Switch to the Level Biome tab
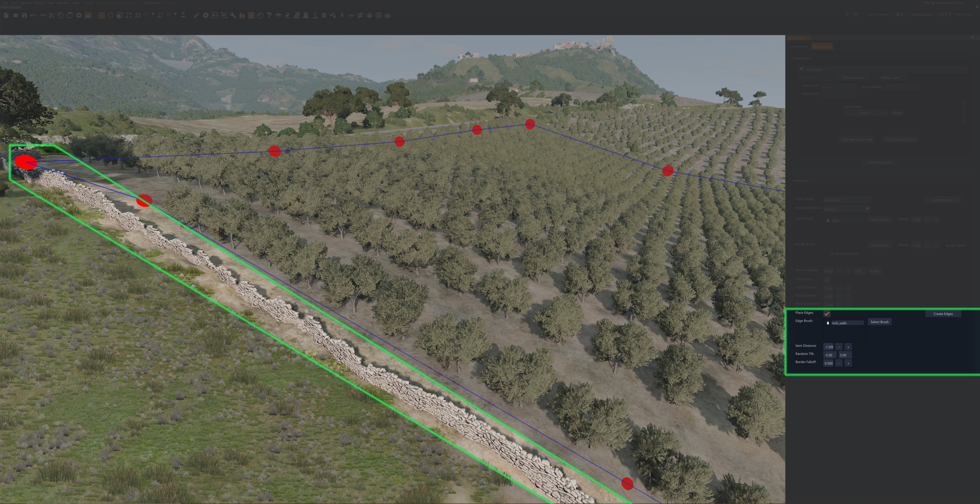Screen dimensions: 980x504 pos(799,46)
